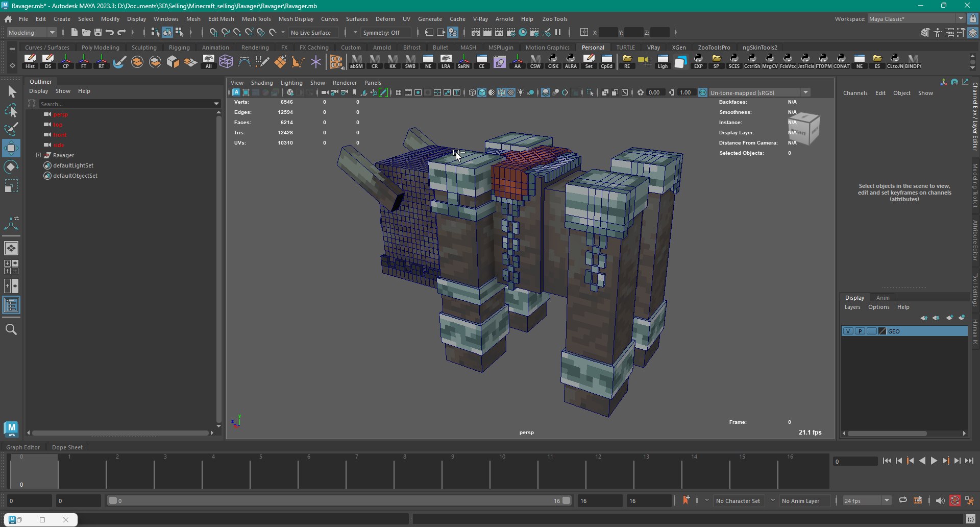Activate the Scale tool
The image size is (980, 527).
(11, 186)
